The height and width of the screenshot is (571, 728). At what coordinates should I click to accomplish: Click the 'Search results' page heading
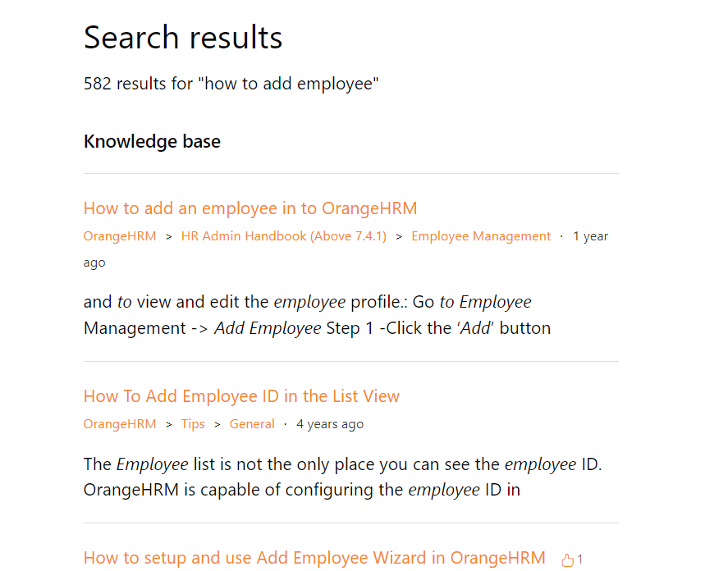[183, 37]
